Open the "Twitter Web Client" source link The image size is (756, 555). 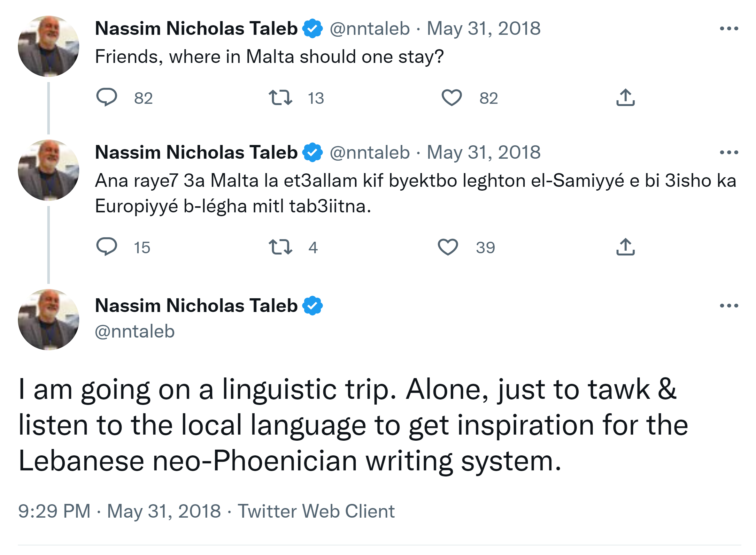[x=316, y=511]
